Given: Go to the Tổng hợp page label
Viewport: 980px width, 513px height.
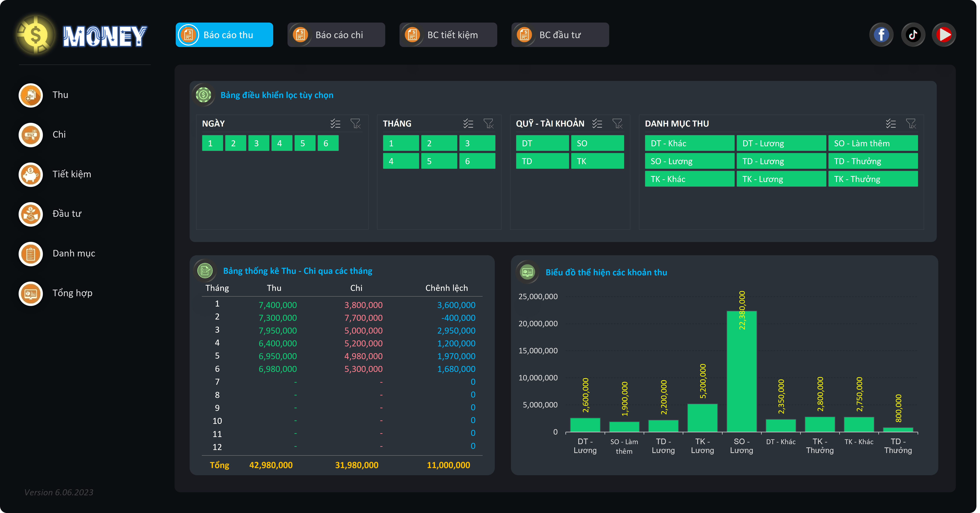Looking at the screenshot, I should click(72, 293).
